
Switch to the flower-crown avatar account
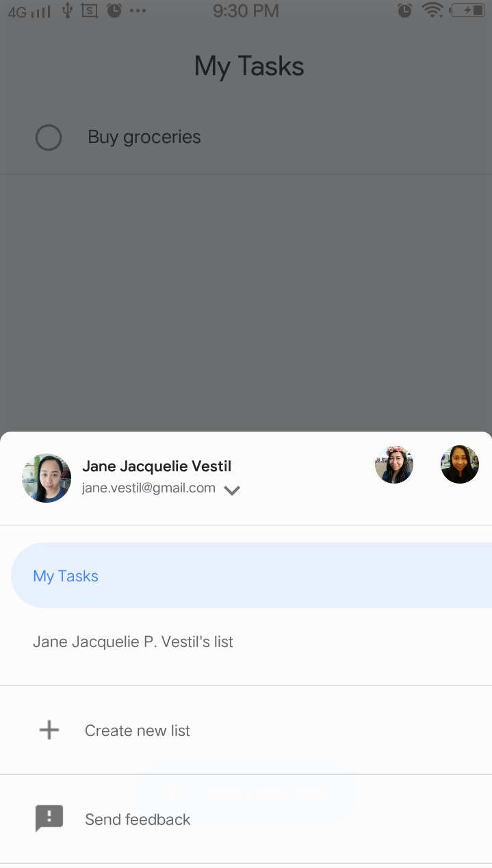394,464
